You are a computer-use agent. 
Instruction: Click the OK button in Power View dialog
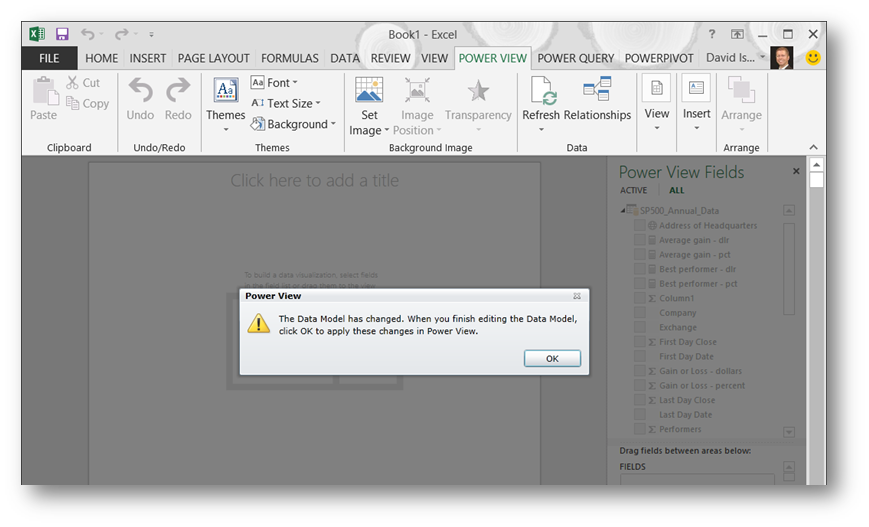coord(553,359)
